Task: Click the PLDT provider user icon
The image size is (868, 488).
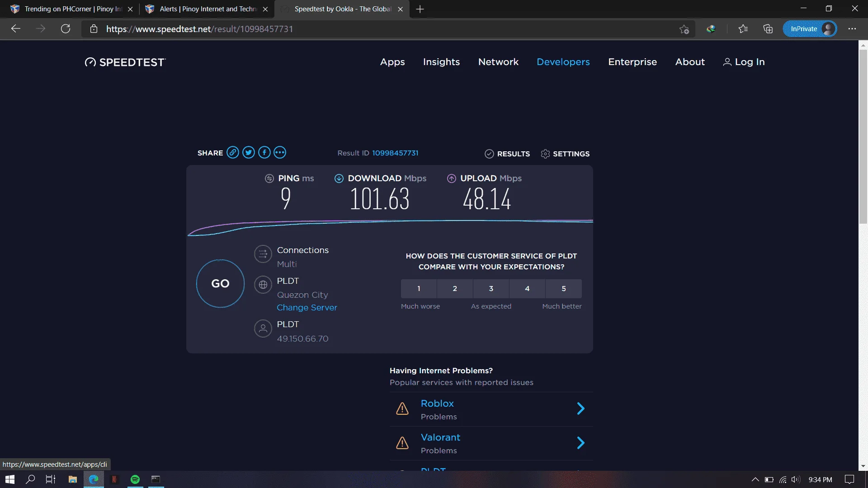Action: (x=263, y=328)
